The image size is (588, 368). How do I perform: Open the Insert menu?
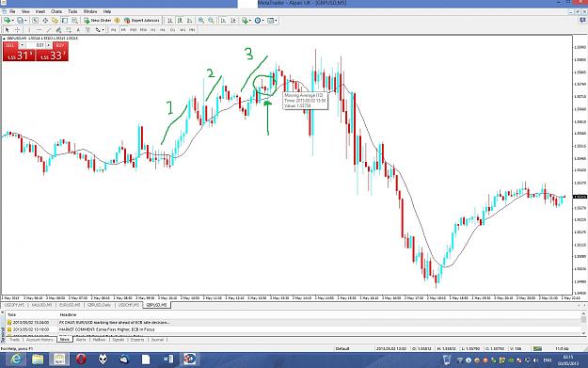coord(40,11)
